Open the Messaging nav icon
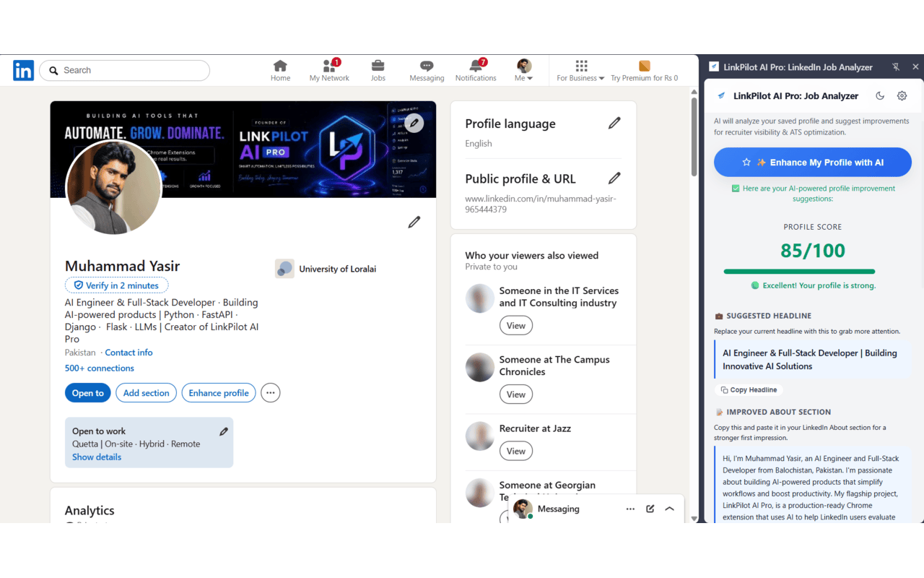The height and width of the screenshot is (578, 924). [427, 71]
